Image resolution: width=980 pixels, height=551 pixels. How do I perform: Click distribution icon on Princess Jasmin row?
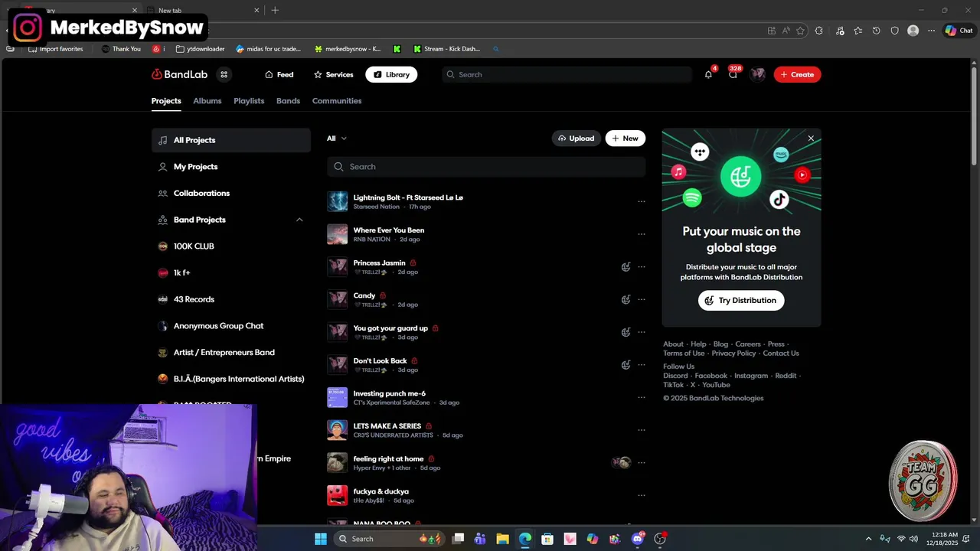pos(626,267)
